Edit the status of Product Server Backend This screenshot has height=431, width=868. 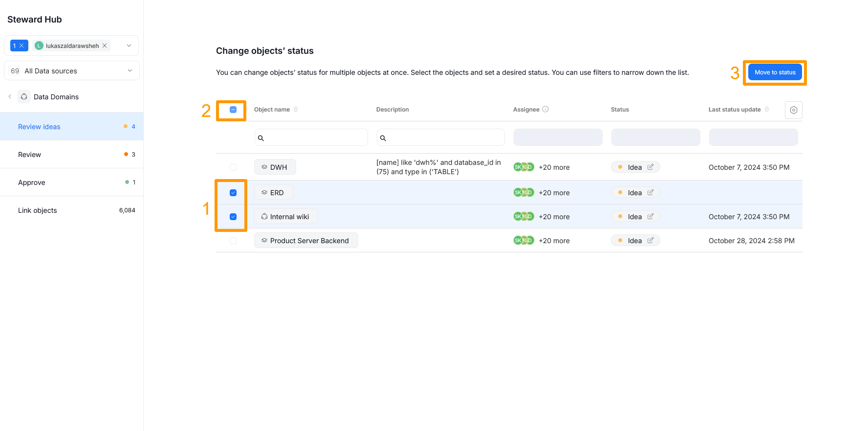(651, 240)
